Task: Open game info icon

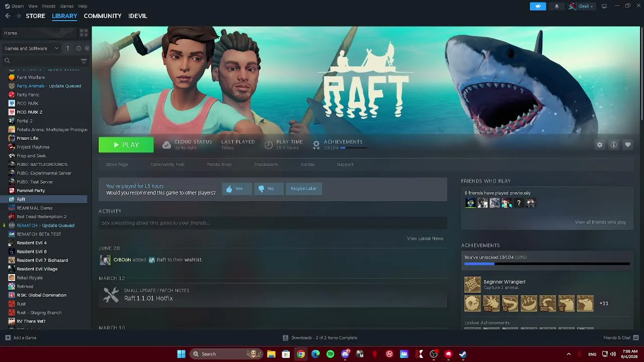Action: click(614, 145)
